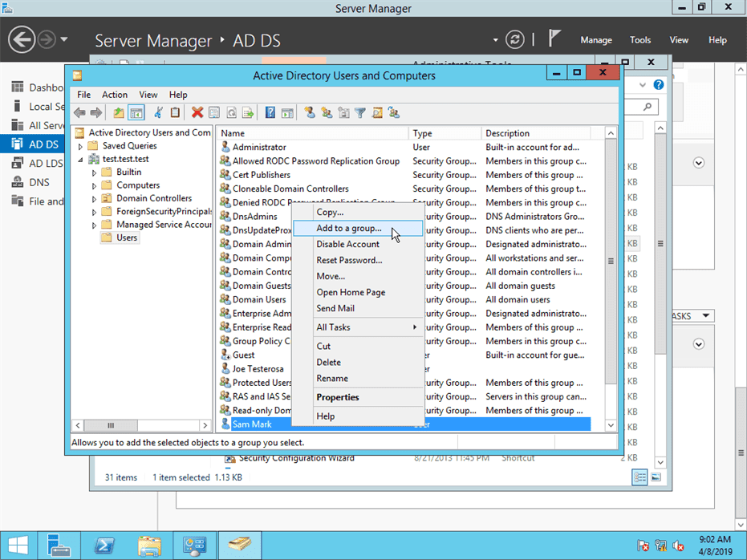
Task: Select AD LDS in Server Manager sidebar
Action: coord(32,164)
